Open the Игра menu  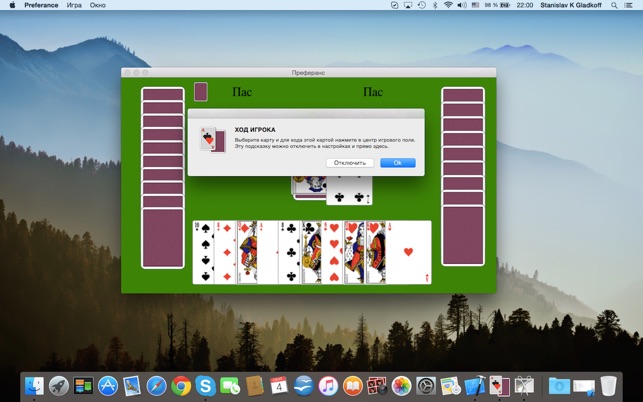74,5
